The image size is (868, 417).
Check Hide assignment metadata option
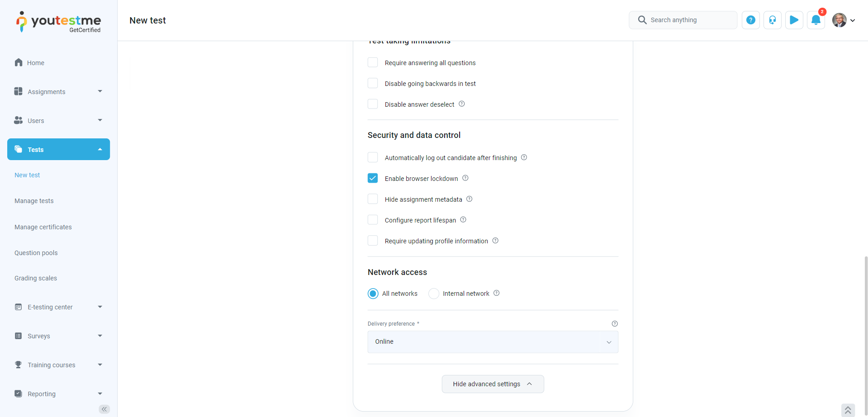(373, 199)
